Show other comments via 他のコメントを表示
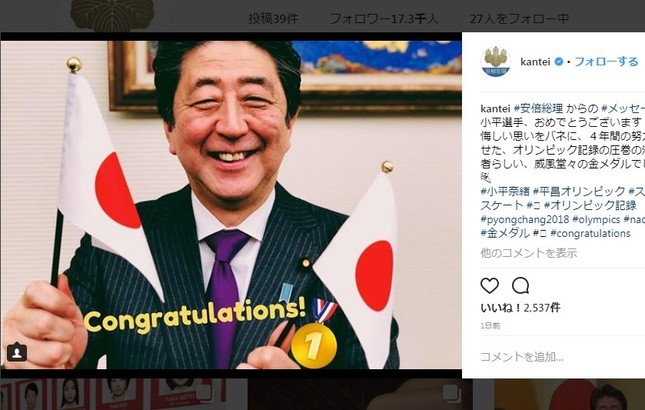The image size is (645, 410). pyautogui.click(x=529, y=253)
